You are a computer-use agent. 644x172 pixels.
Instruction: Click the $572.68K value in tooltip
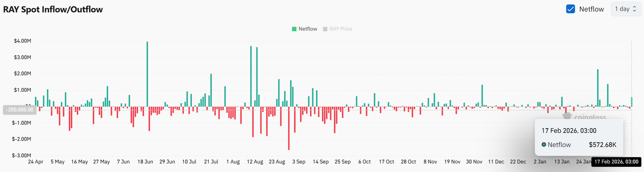pyautogui.click(x=603, y=145)
